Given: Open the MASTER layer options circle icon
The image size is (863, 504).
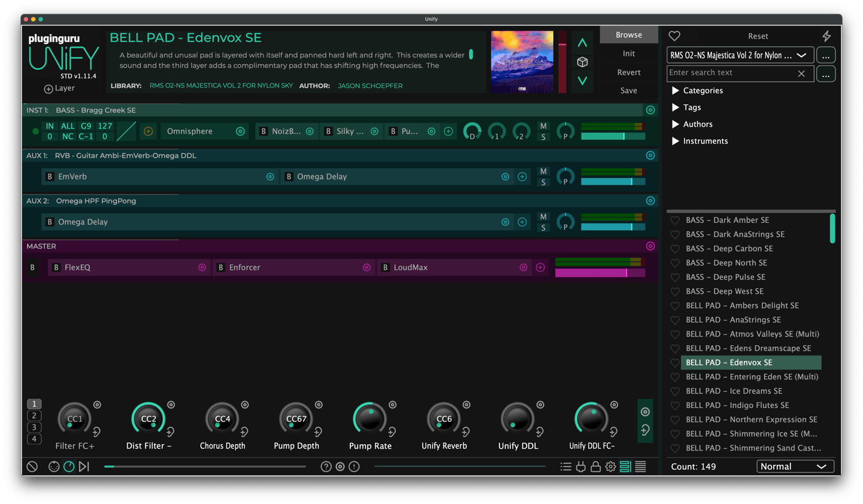Looking at the screenshot, I should [x=650, y=246].
